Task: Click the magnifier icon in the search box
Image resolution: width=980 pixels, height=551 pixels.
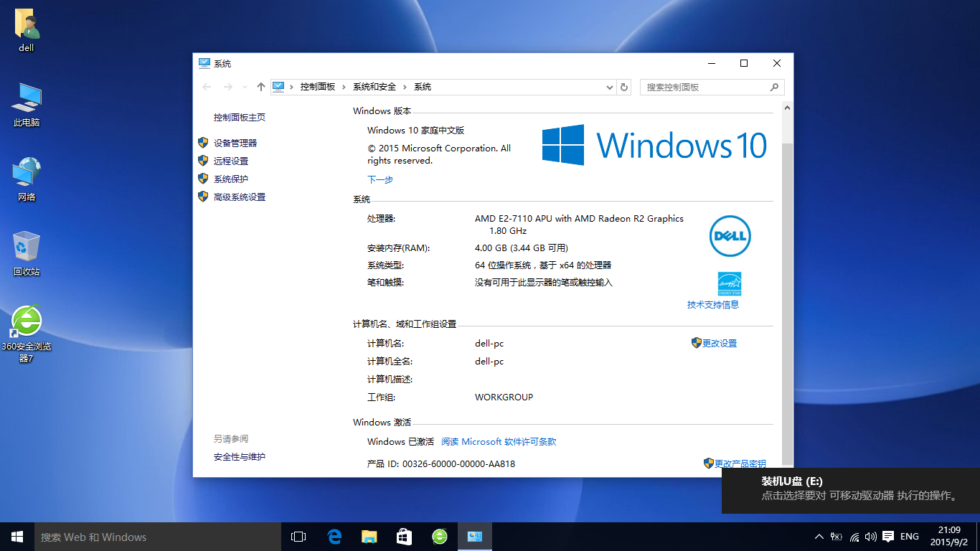Action: (x=774, y=87)
